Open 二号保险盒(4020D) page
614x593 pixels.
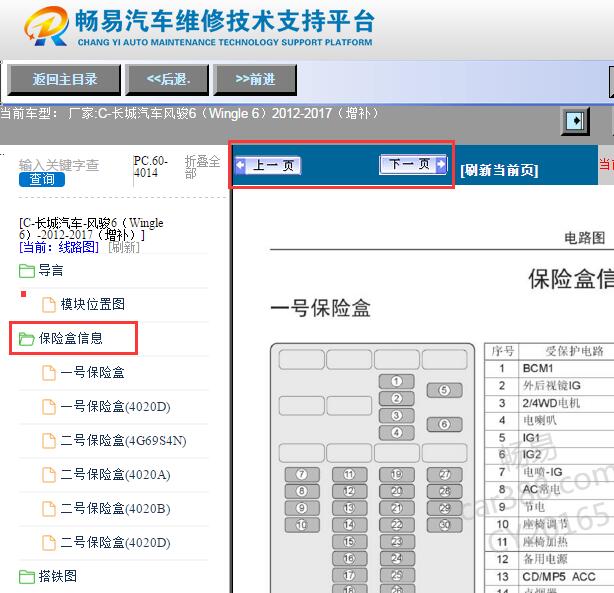(x=116, y=543)
